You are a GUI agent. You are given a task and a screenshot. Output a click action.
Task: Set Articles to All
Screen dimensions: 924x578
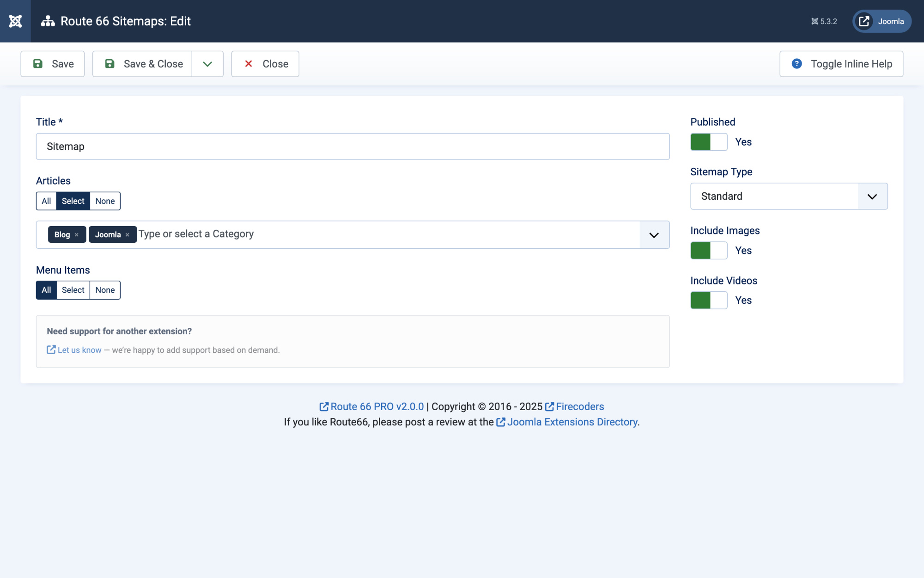[46, 201]
